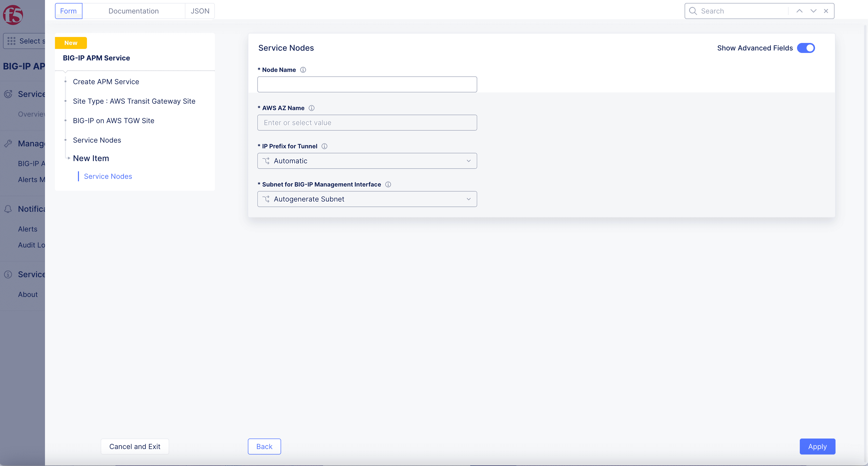Click the info icon next to Node Name
The image size is (868, 466).
tap(303, 70)
